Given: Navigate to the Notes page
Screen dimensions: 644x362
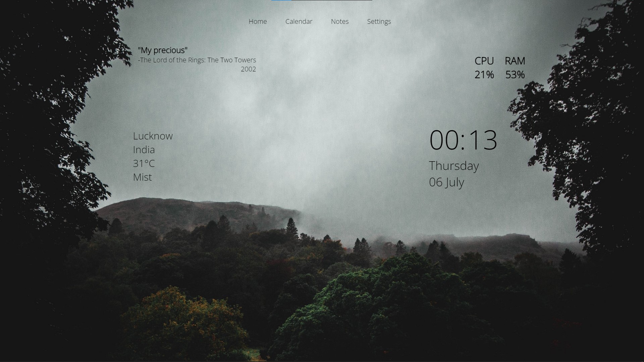Looking at the screenshot, I should pos(340,21).
